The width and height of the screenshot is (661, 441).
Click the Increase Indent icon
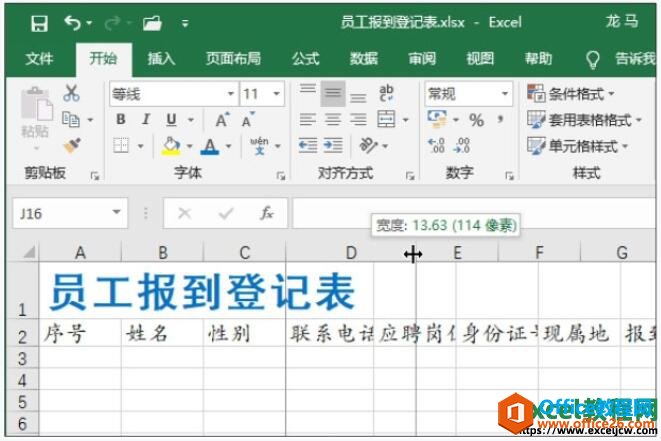[x=333, y=146]
